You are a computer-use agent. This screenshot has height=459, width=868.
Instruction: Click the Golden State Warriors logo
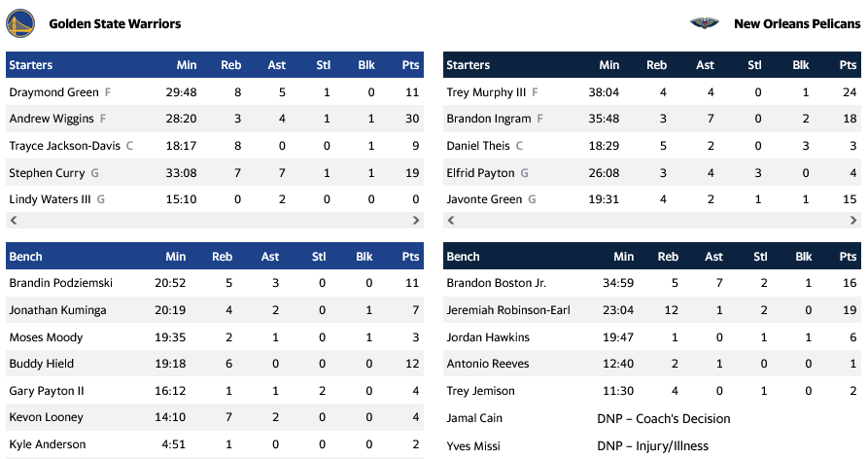tap(19, 23)
